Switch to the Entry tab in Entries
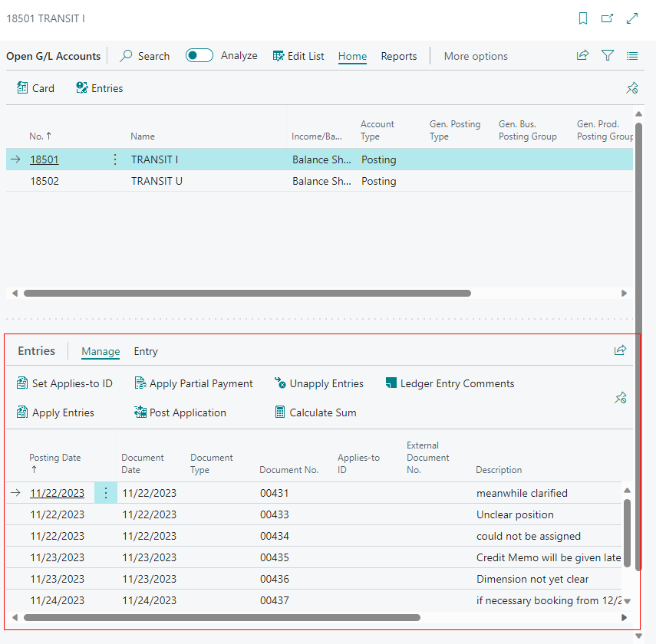This screenshot has width=656, height=644. tap(146, 351)
